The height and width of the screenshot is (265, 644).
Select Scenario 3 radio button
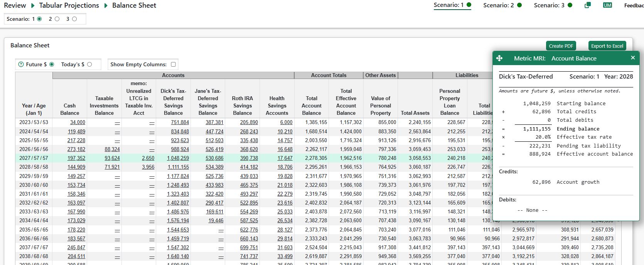click(x=74, y=19)
